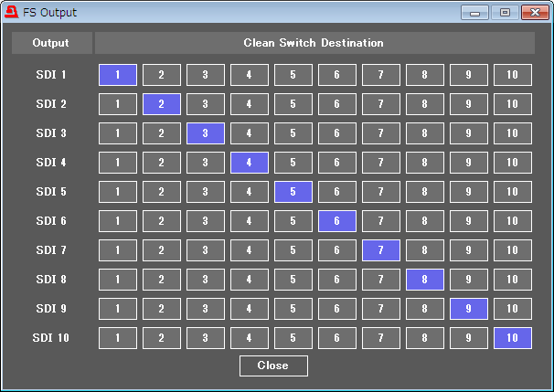
Task: Select destination 10 for SDI 1
Action: (512, 75)
